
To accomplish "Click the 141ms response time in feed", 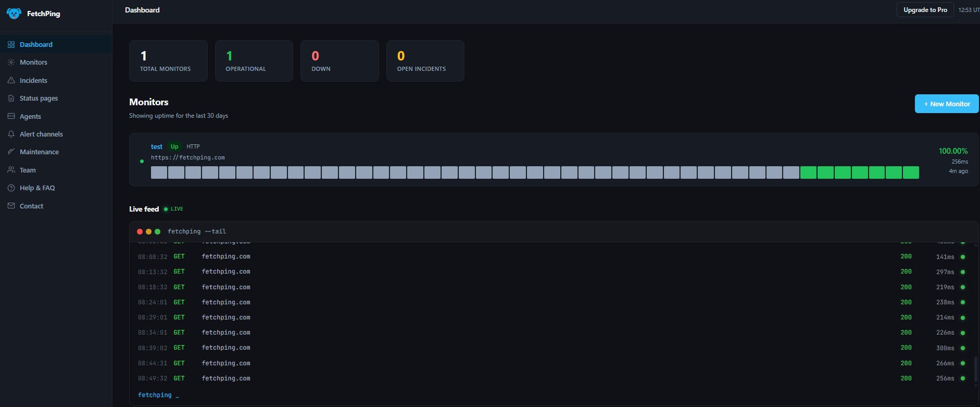I will coord(945,257).
